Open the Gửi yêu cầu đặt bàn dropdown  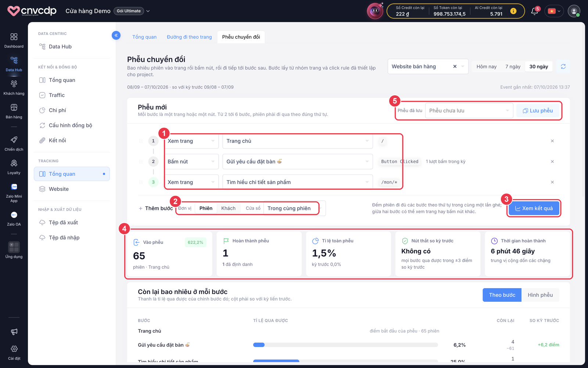click(298, 162)
